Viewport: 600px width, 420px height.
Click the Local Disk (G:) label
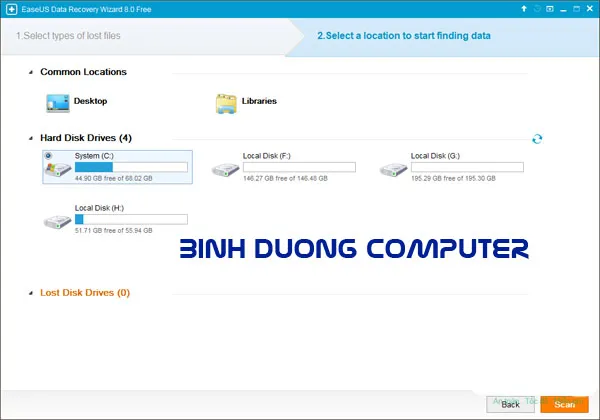[435, 156]
